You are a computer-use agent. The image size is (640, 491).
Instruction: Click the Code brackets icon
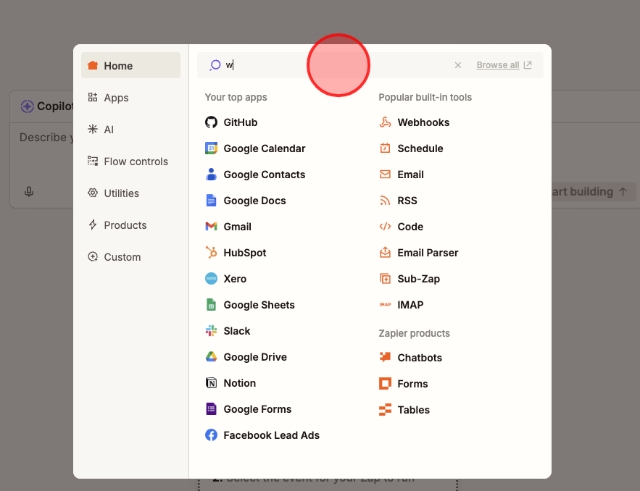point(385,227)
